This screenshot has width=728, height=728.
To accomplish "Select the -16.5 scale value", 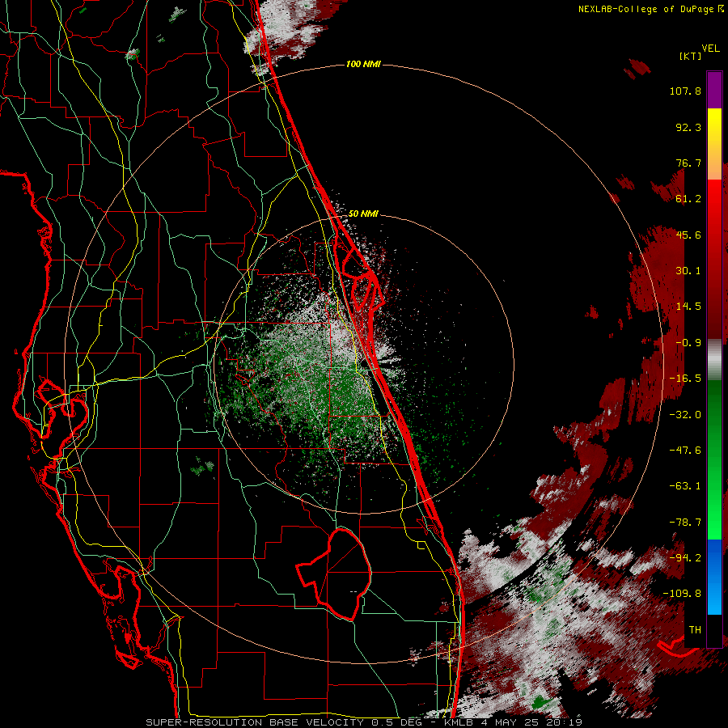I will click(685, 379).
